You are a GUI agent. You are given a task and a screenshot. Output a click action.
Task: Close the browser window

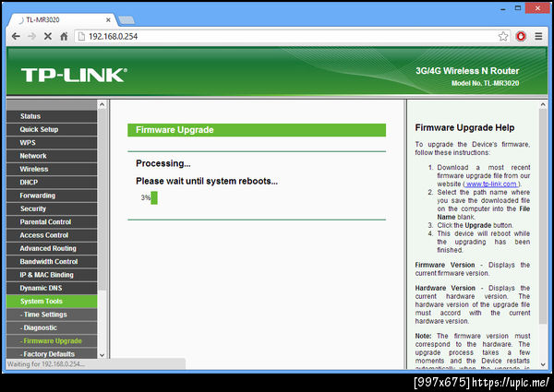537,8
